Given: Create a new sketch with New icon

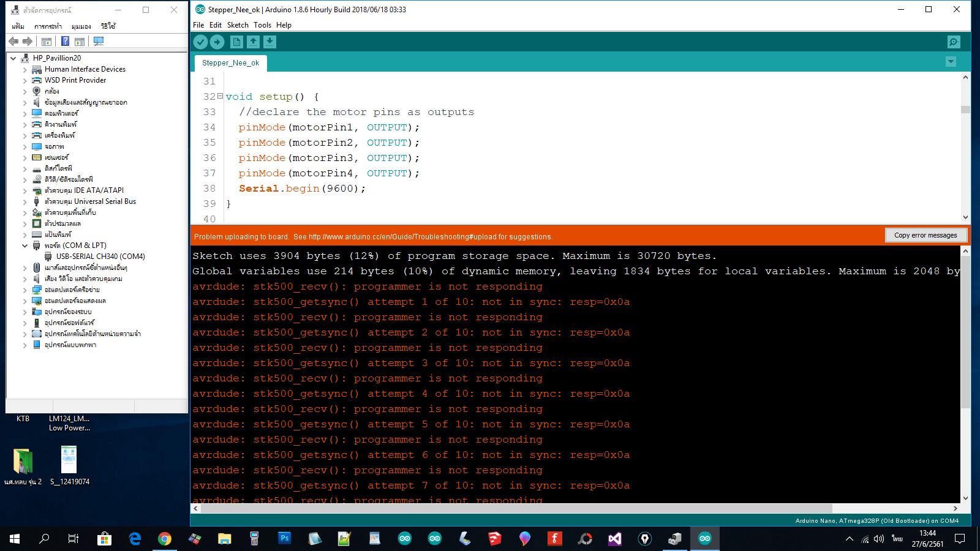Looking at the screenshot, I should (x=236, y=42).
